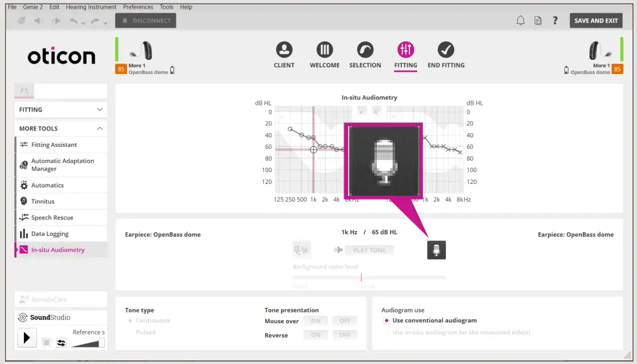
Task: Open the File menu
Action: pyautogui.click(x=12, y=7)
